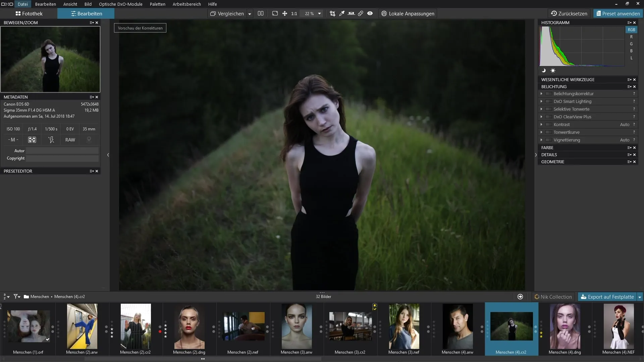Open the Arbeitsbereich menu

[x=186, y=4]
